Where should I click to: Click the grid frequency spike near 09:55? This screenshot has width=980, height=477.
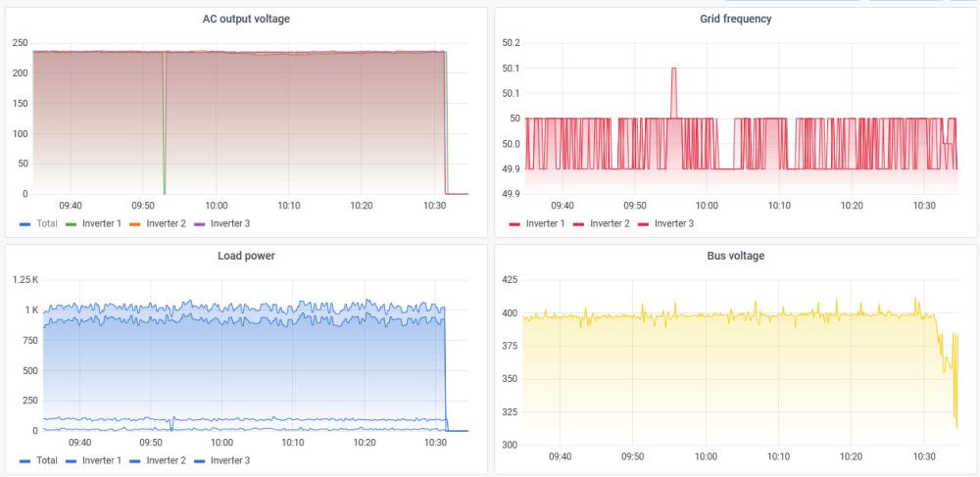(x=674, y=69)
